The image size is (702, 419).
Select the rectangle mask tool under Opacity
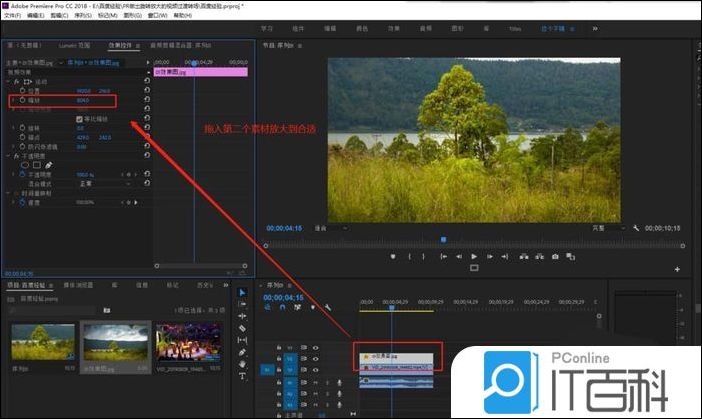coord(37,165)
